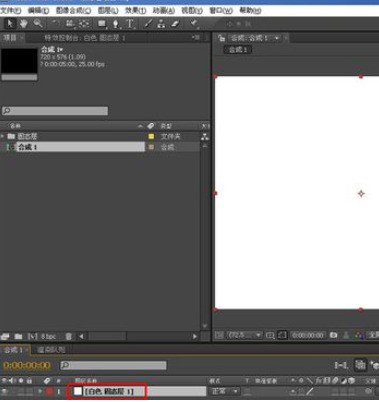Open the 编辑 menu

[x=38, y=10]
